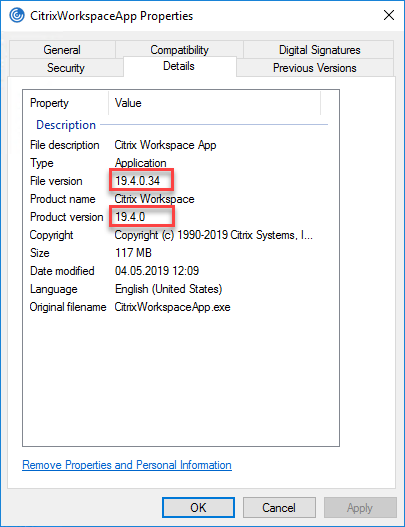405x527 pixels.
Task: Select the Product name property label
Action: coord(63,199)
